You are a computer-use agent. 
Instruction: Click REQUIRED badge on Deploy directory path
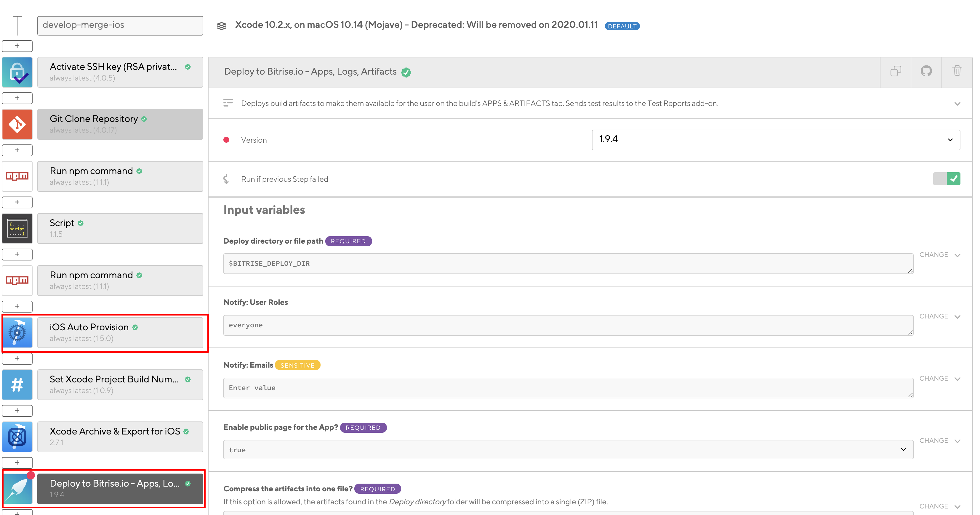pos(348,241)
